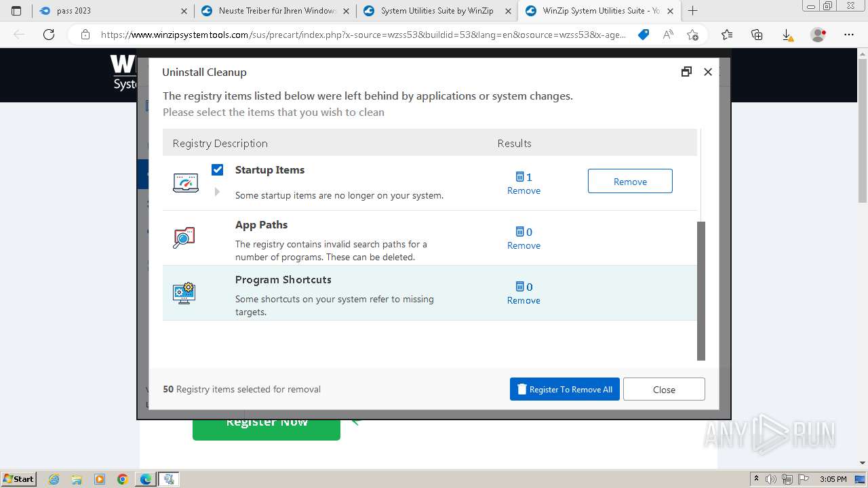
Task: Click the read aloud icon
Action: click(x=668, y=35)
